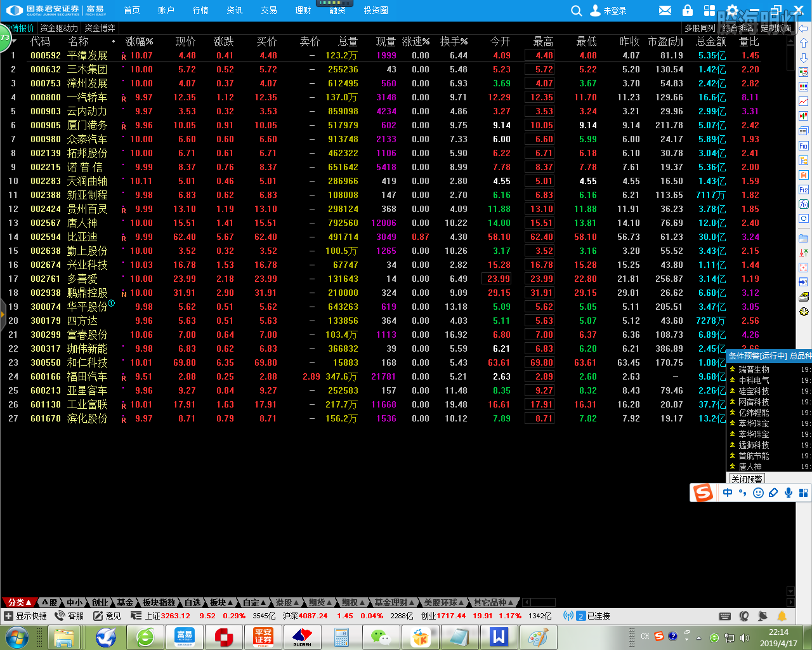Expand the 自选 bottom tab
The image size is (812, 650).
[x=192, y=602]
